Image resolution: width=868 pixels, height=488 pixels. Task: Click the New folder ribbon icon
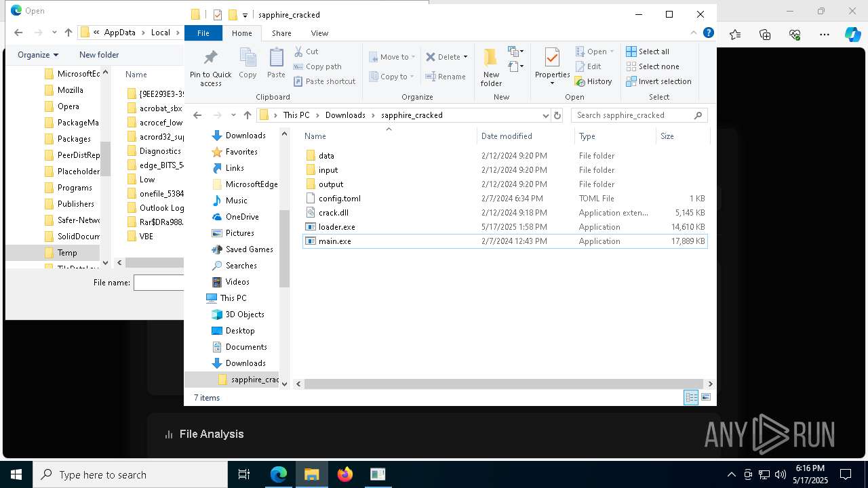click(491, 58)
